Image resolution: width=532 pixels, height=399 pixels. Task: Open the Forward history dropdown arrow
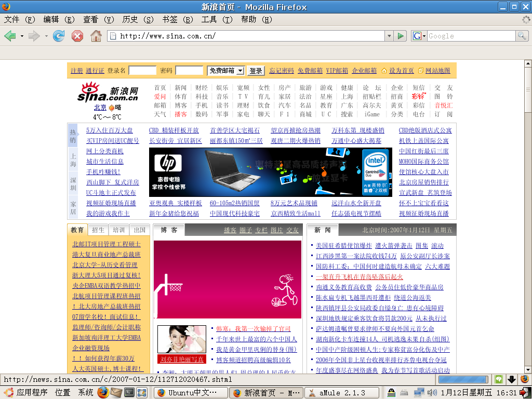tap(46, 36)
